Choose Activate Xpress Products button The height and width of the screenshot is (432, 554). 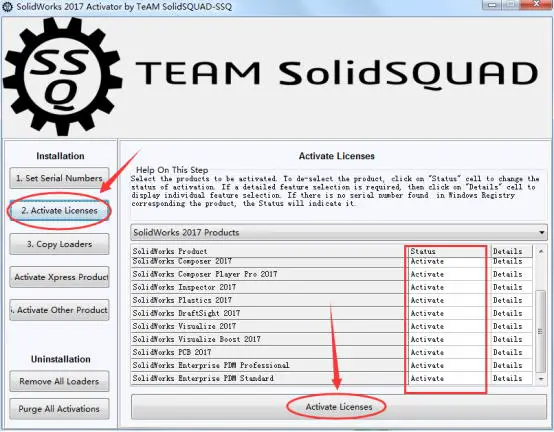tap(59, 277)
